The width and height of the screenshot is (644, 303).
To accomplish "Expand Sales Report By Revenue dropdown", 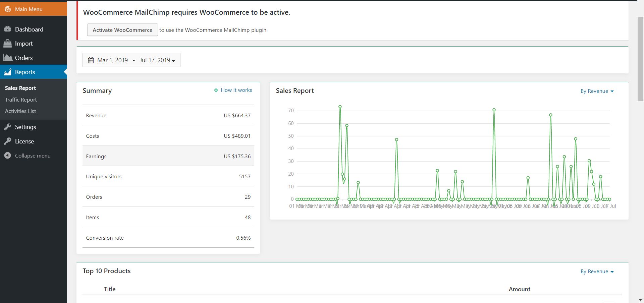I will 597,91.
